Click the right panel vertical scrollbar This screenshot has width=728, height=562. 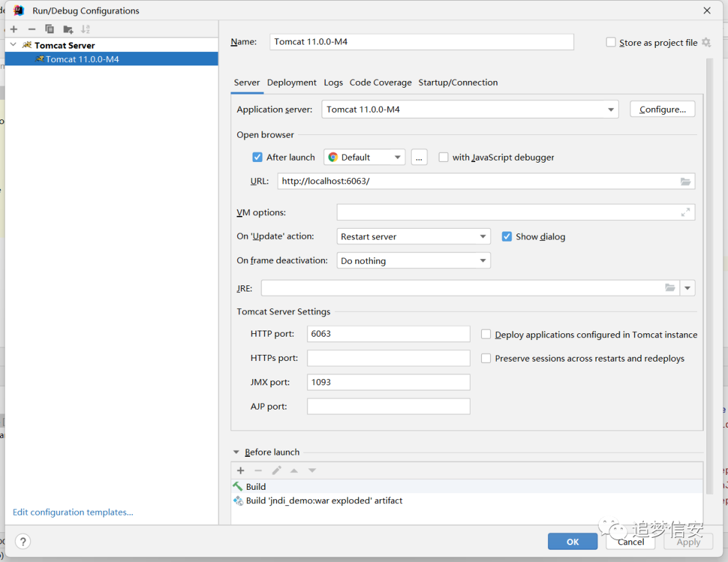(709, 277)
